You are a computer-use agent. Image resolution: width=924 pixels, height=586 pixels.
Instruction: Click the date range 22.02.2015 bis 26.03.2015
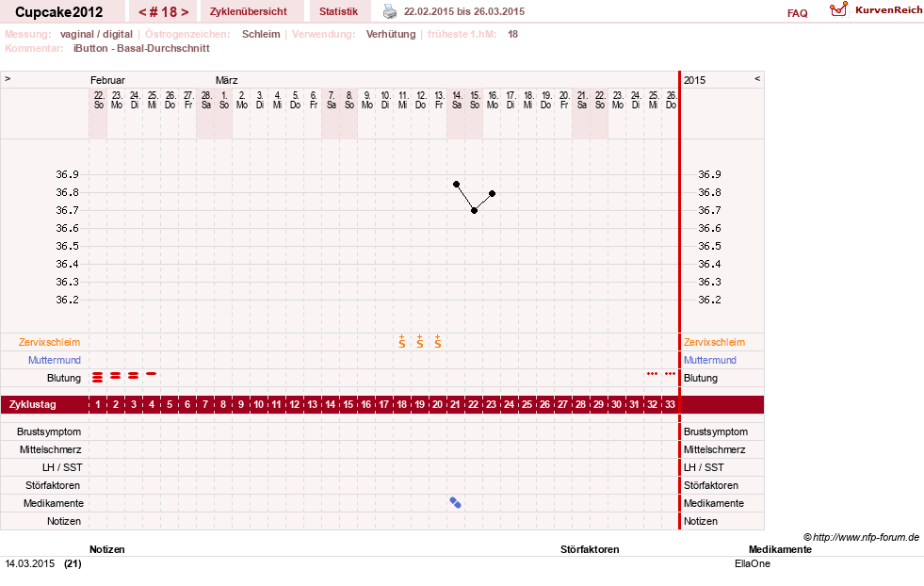tap(463, 11)
